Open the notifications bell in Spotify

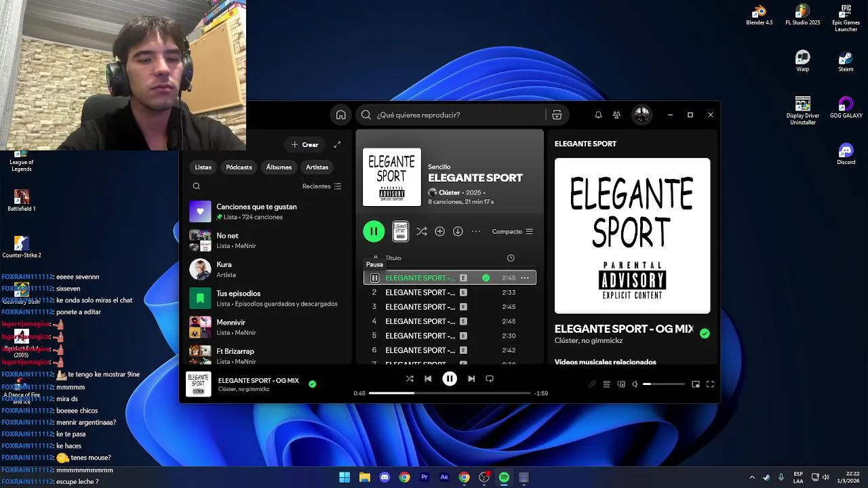click(598, 115)
